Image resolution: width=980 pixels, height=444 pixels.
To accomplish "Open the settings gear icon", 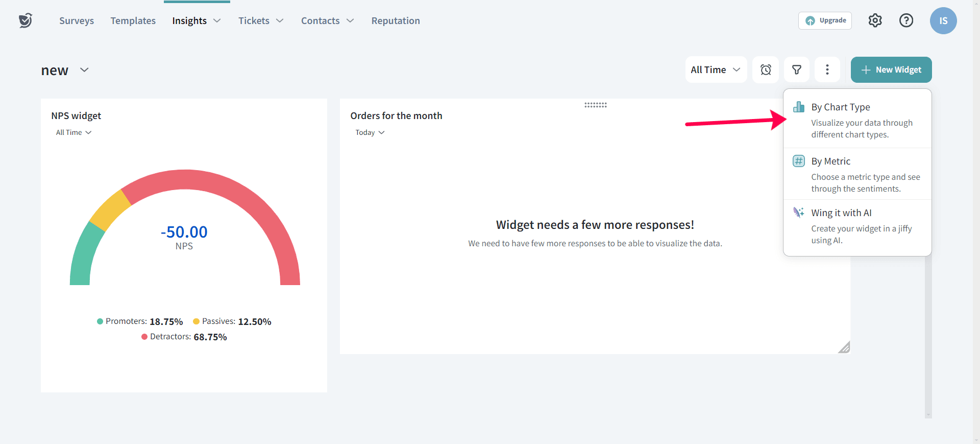I will 875,20.
